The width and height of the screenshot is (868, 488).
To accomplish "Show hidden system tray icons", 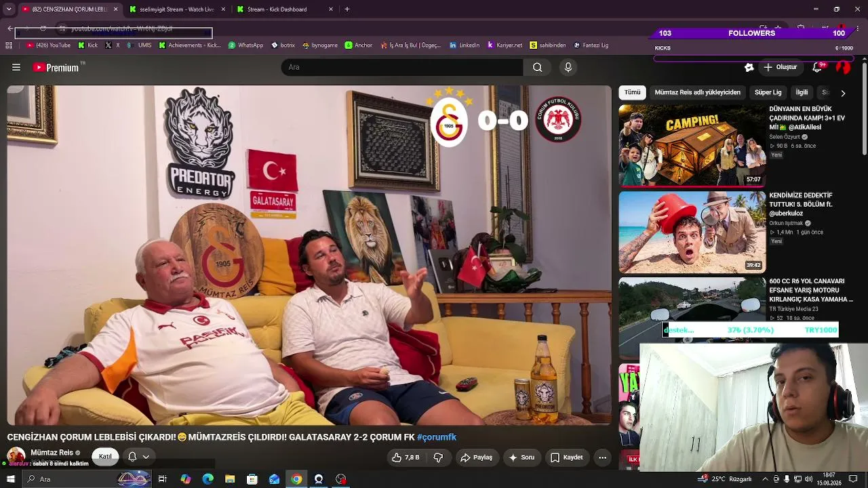I will [x=765, y=479].
